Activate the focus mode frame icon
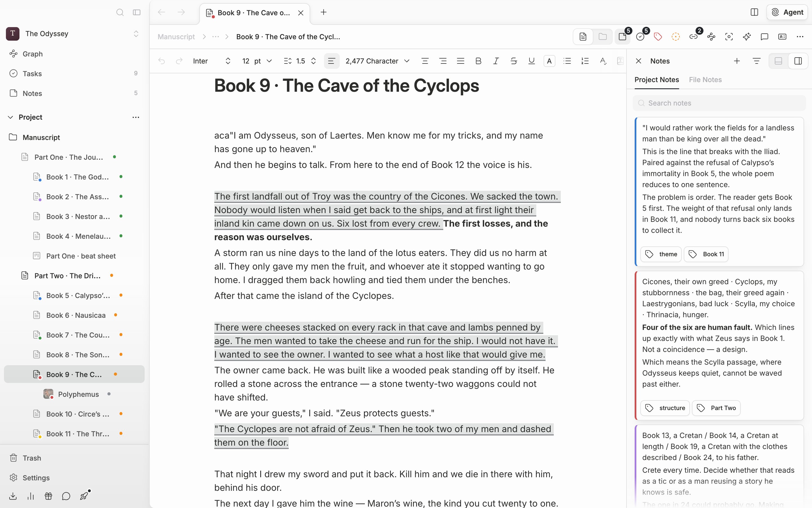 pos(729,37)
